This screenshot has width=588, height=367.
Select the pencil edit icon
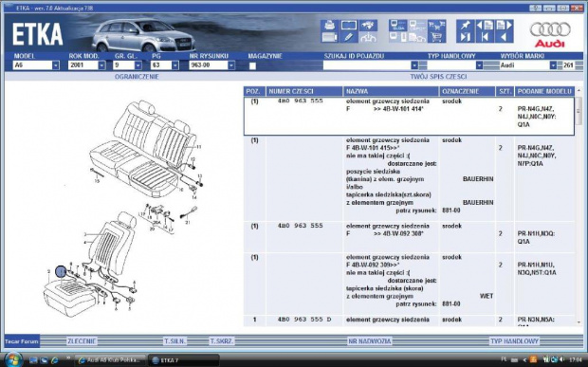pos(348,37)
